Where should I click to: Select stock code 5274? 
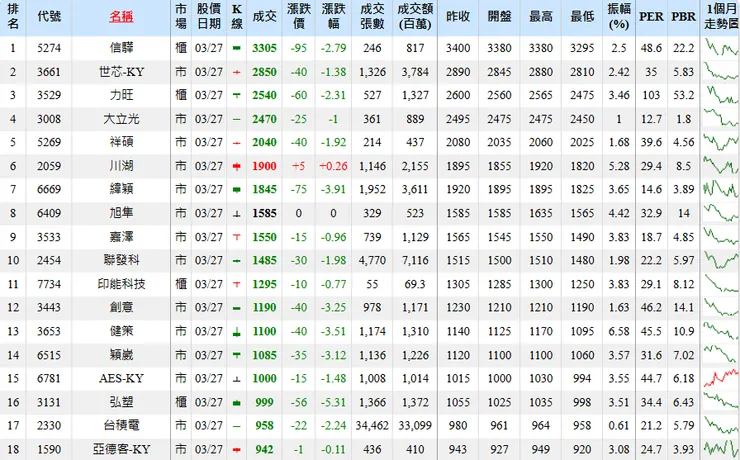49,48
